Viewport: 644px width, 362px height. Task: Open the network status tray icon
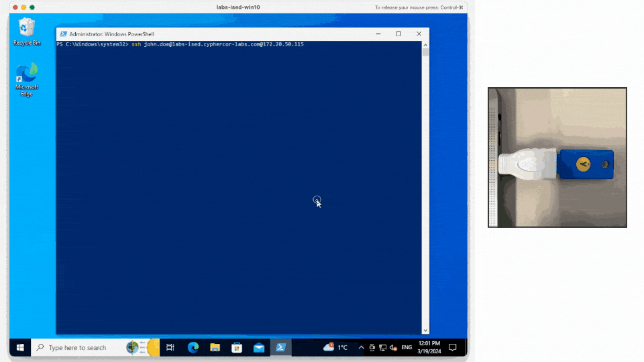(x=383, y=347)
